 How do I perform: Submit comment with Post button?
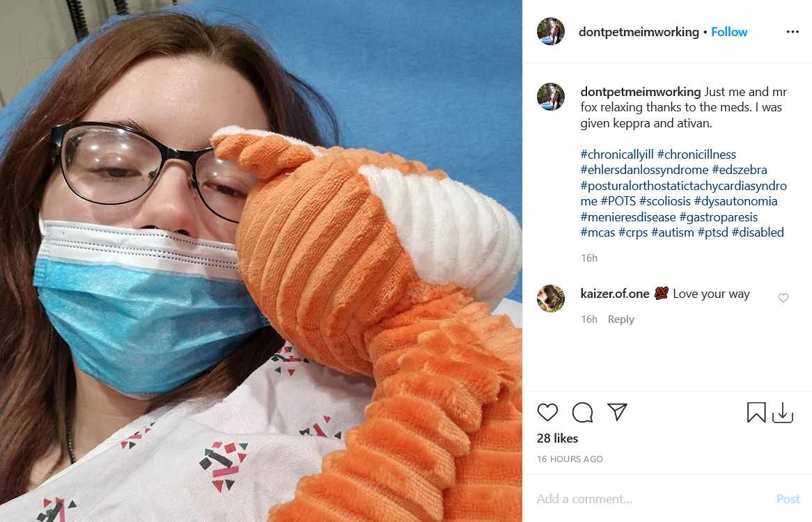pyautogui.click(x=788, y=499)
